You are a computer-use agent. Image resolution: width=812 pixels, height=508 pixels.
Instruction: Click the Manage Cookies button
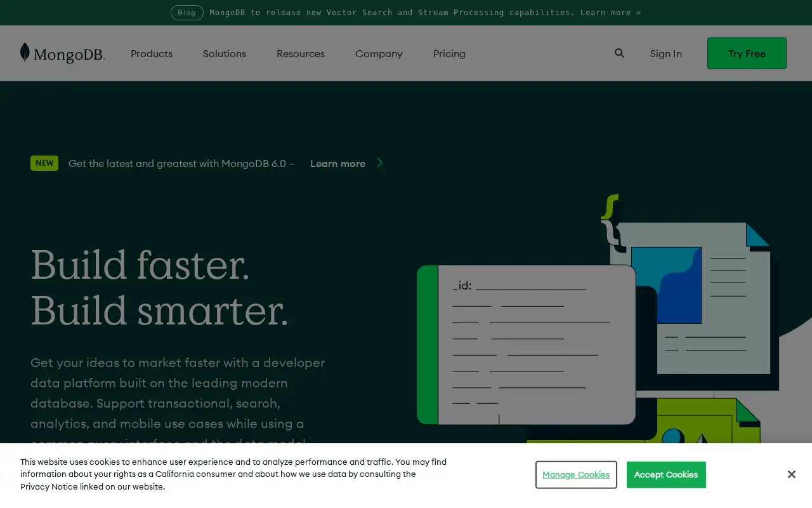(x=576, y=475)
